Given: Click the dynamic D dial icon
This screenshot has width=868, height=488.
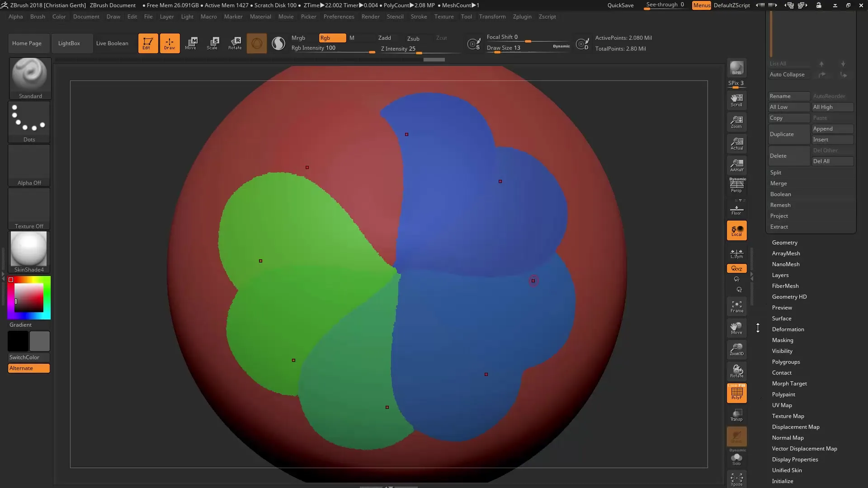Looking at the screenshot, I should [x=582, y=44].
